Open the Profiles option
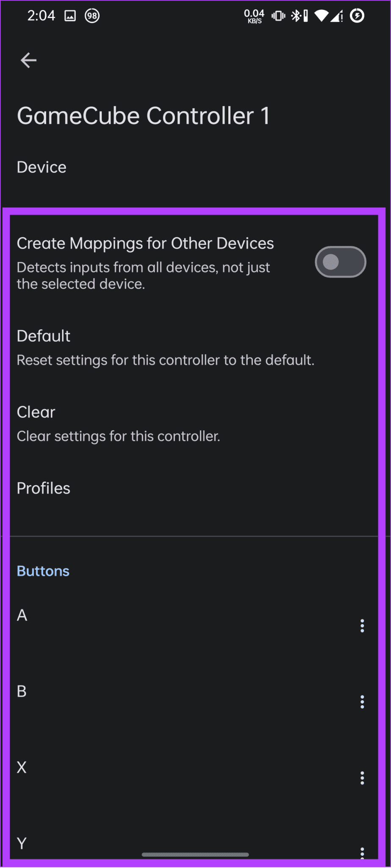The width and height of the screenshot is (391, 868). 44,488
